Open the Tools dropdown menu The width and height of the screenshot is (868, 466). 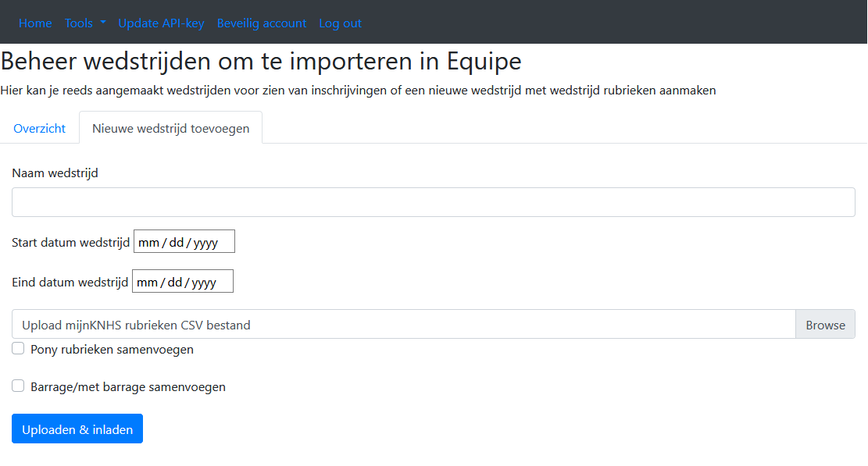pyautogui.click(x=84, y=23)
